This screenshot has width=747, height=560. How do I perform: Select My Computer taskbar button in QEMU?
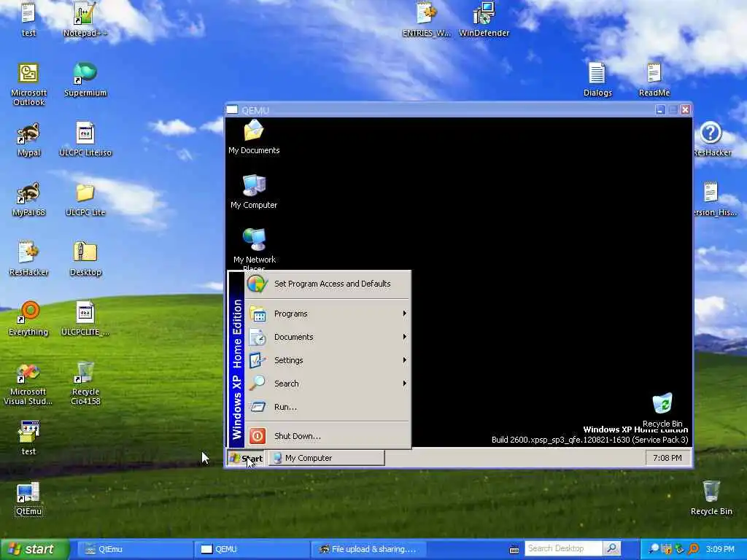point(326,458)
